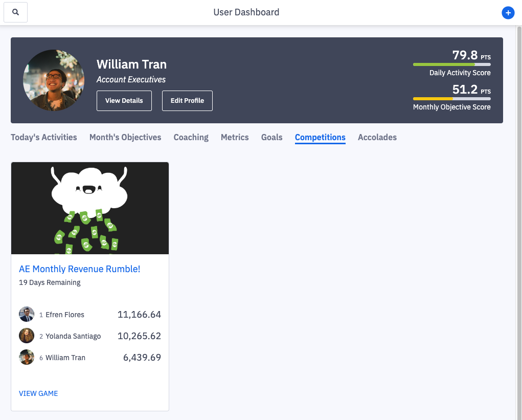The width and height of the screenshot is (522, 420).
Task: Click the 19 Days Remaining text
Action: pyautogui.click(x=50, y=282)
